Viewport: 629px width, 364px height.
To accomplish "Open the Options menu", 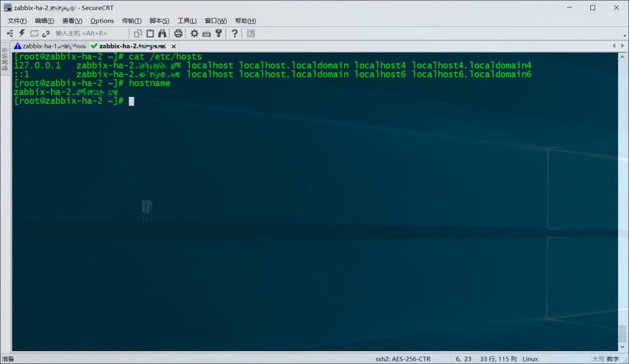I will [102, 21].
